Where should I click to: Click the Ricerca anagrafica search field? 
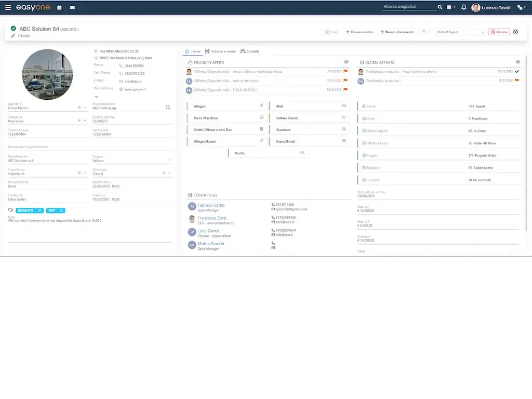pos(408,7)
